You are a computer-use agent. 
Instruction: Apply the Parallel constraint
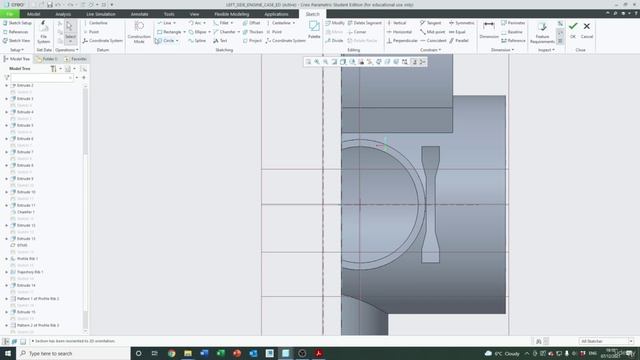(x=459, y=41)
